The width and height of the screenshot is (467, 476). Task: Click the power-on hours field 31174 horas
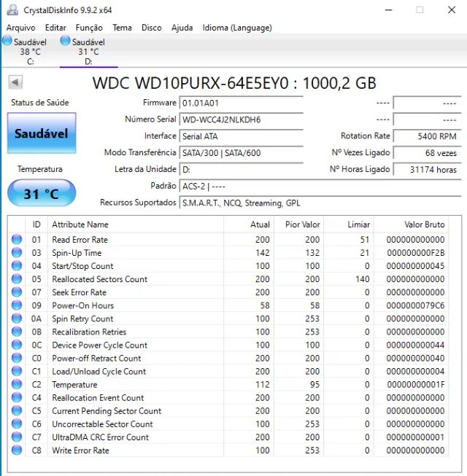tap(427, 169)
